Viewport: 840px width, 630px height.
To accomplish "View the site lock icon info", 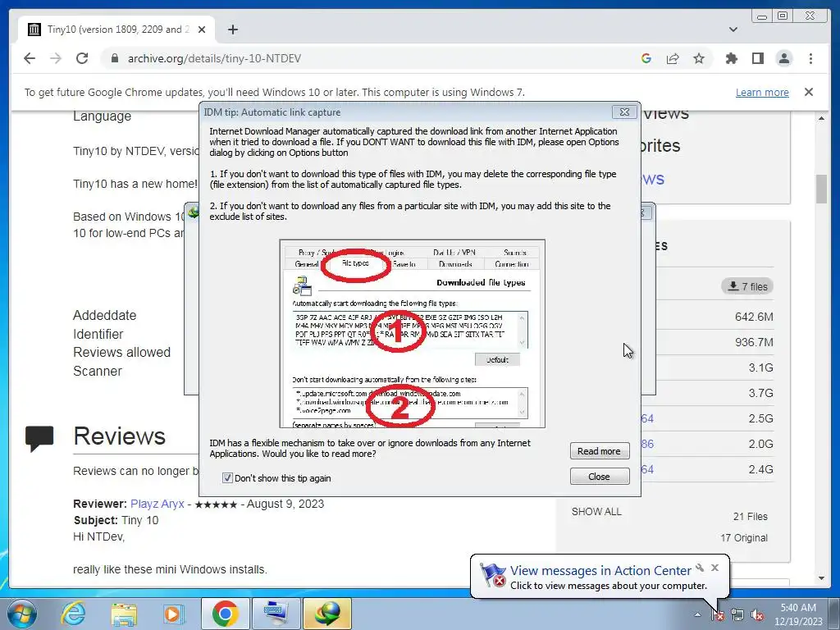I will tap(114, 58).
